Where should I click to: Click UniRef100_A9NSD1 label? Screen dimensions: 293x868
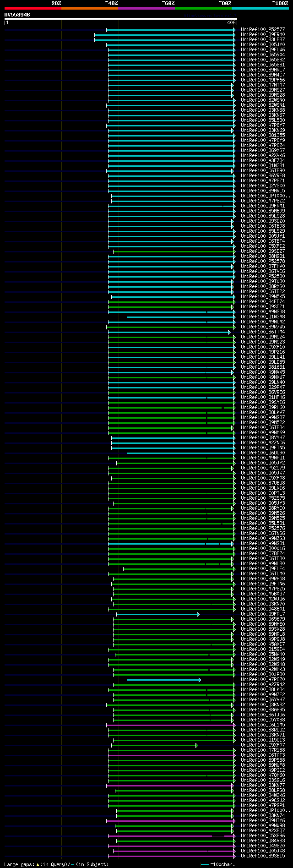(263, 544)
